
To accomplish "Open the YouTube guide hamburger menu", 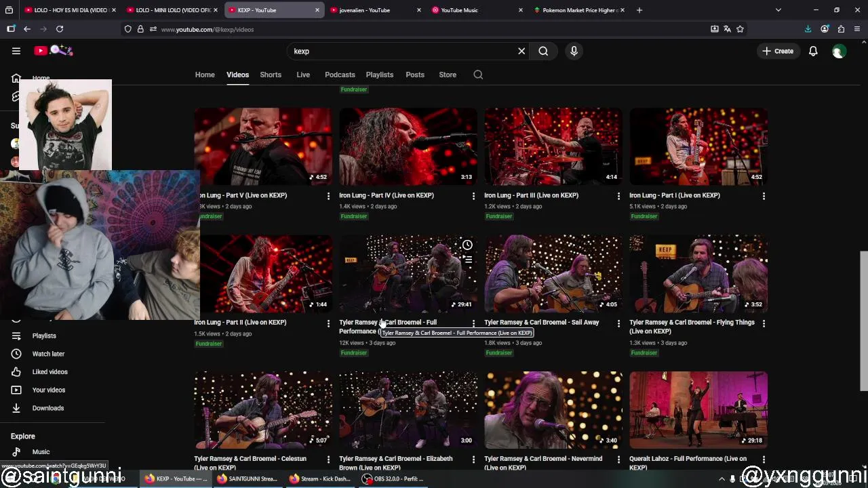I will tap(16, 51).
